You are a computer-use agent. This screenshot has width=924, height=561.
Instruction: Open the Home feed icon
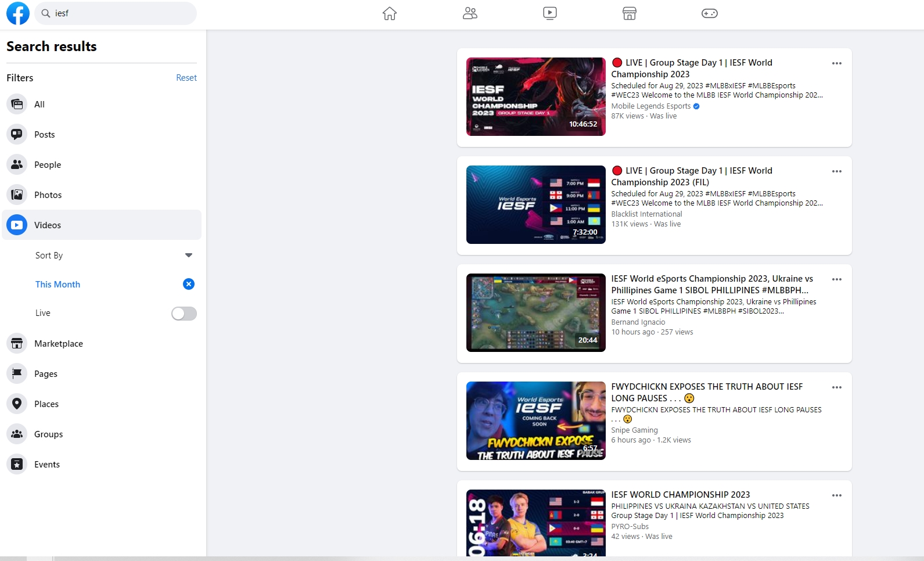390,13
